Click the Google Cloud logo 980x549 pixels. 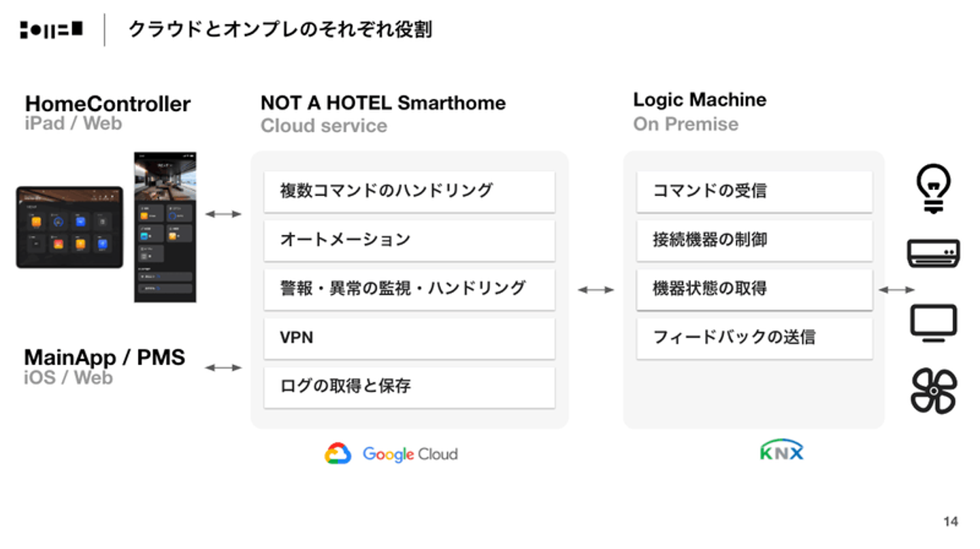click(391, 454)
